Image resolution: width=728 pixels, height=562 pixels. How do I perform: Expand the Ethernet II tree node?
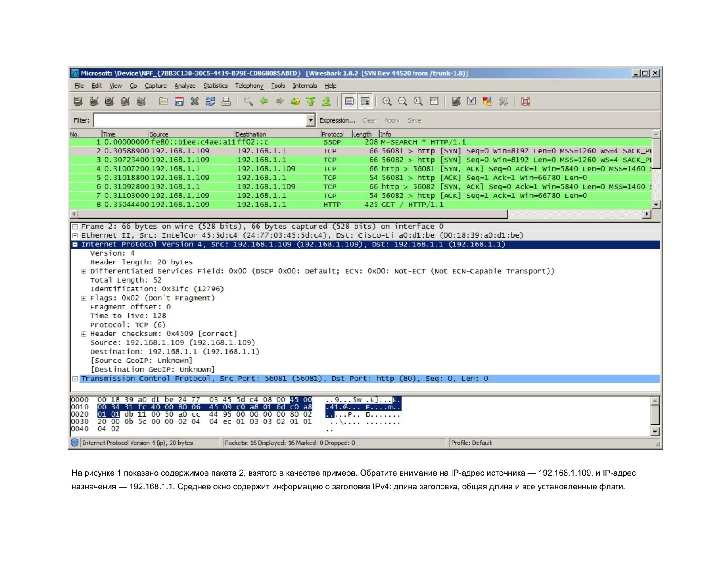pyautogui.click(x=75, y=235)
